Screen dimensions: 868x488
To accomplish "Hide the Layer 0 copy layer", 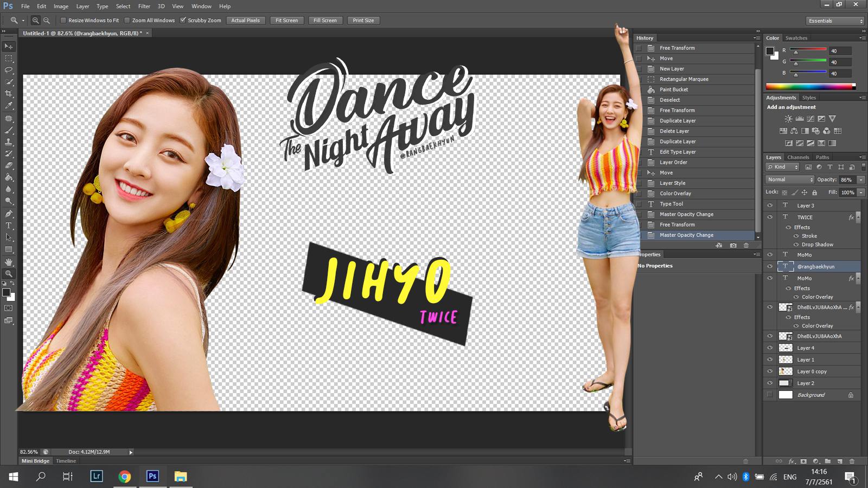I will click(x=770, y=371).
